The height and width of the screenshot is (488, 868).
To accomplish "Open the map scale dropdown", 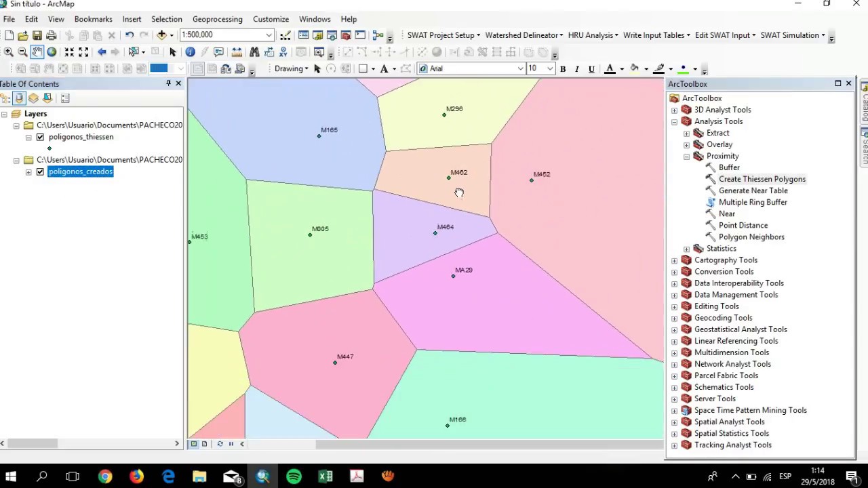I will (269, 35).
